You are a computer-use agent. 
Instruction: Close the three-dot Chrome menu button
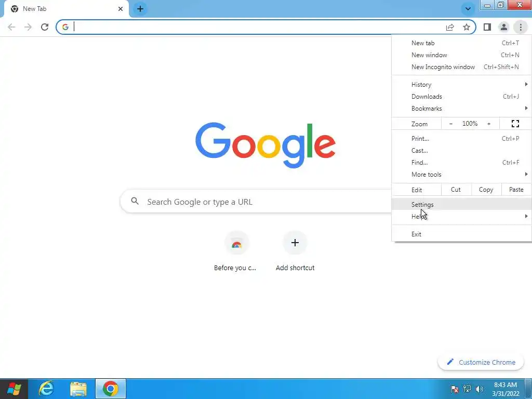coord(521,27)
